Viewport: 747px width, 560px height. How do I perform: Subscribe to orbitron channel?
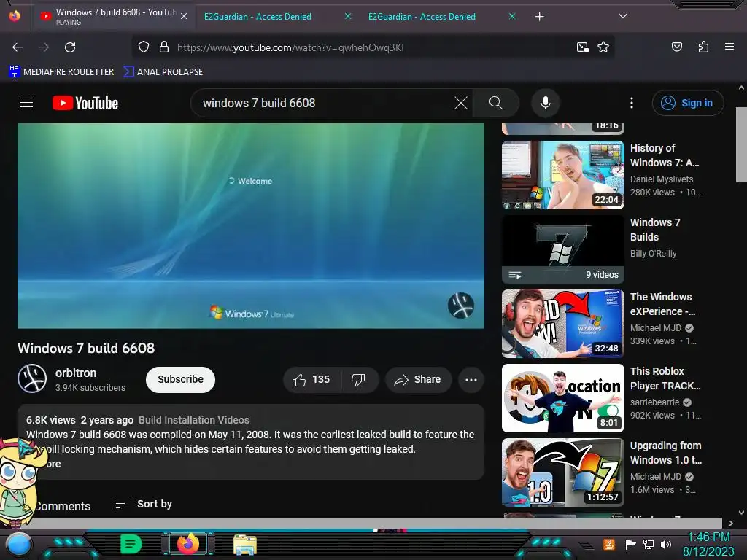pos(181,379)
